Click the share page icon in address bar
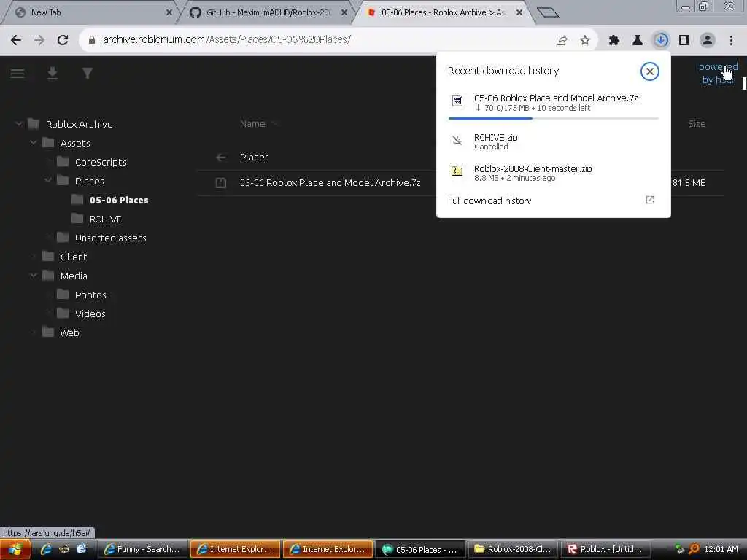747x560 pixels. (x=562, y=41)
